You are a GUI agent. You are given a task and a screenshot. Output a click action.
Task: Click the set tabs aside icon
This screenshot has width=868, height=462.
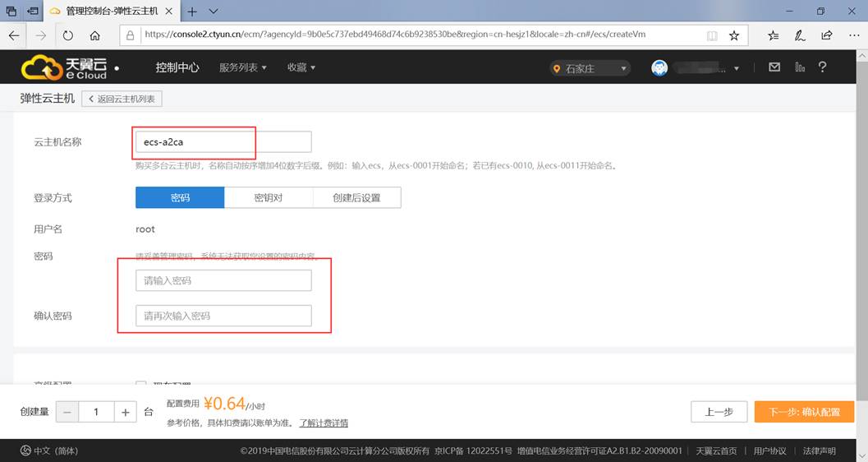34,11
